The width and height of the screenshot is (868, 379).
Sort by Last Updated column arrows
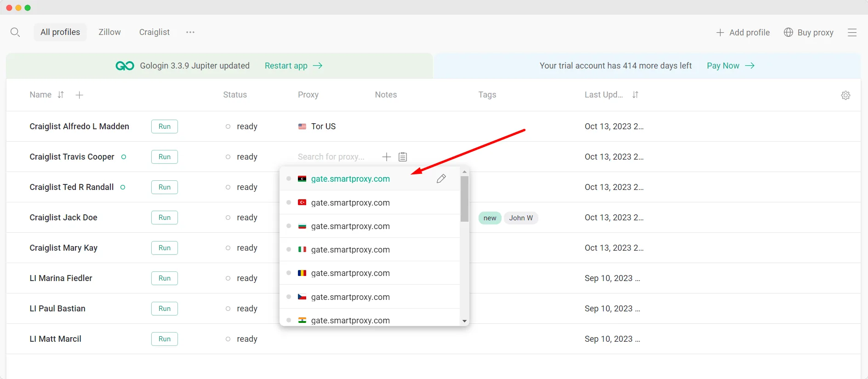point(635,95)
